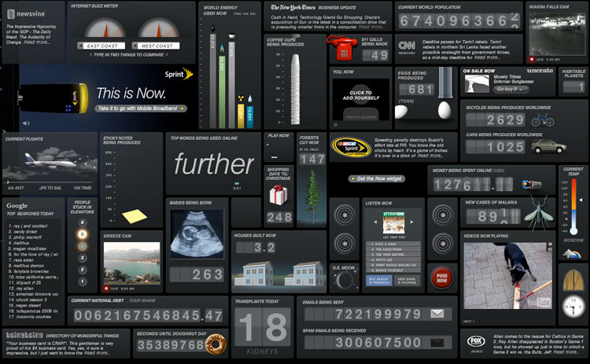Click the current temp thermometer scale
Screen dimensions: 590x364
point(573,208)
